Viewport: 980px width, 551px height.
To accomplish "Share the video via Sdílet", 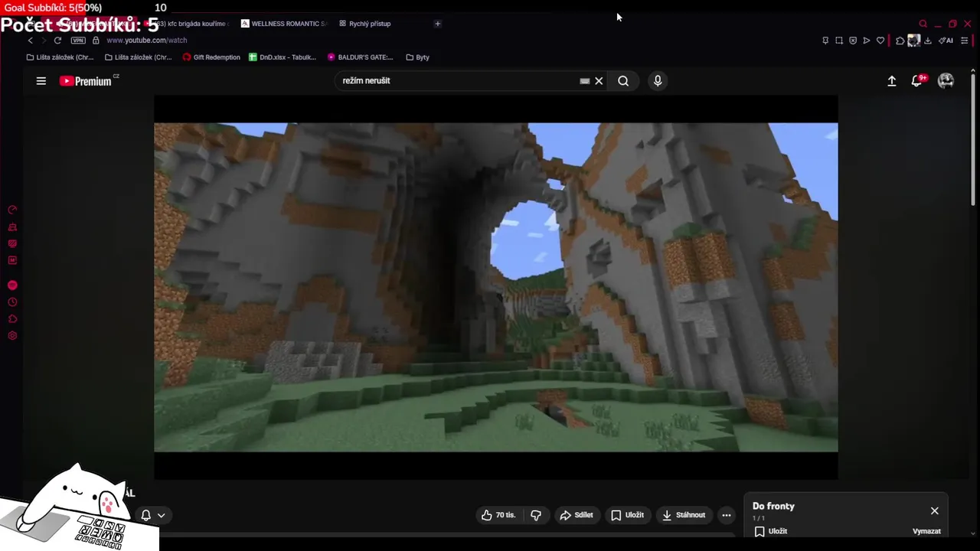I will point(577,515).
